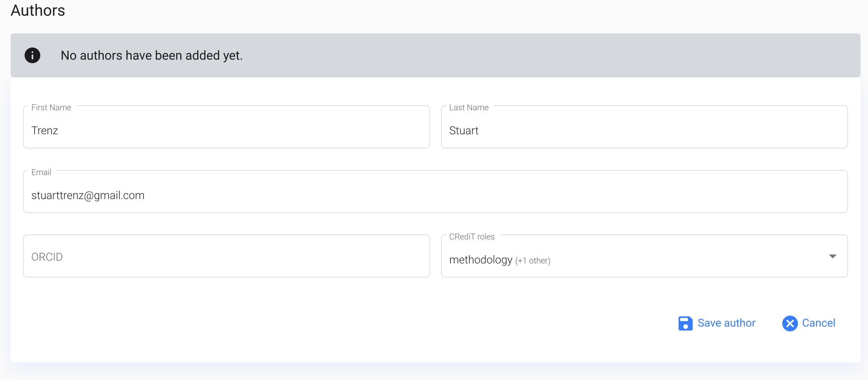Focus the Last Name field containing Stuart
The height and width of the screenshot is (380, 868).
click(645, 127)
